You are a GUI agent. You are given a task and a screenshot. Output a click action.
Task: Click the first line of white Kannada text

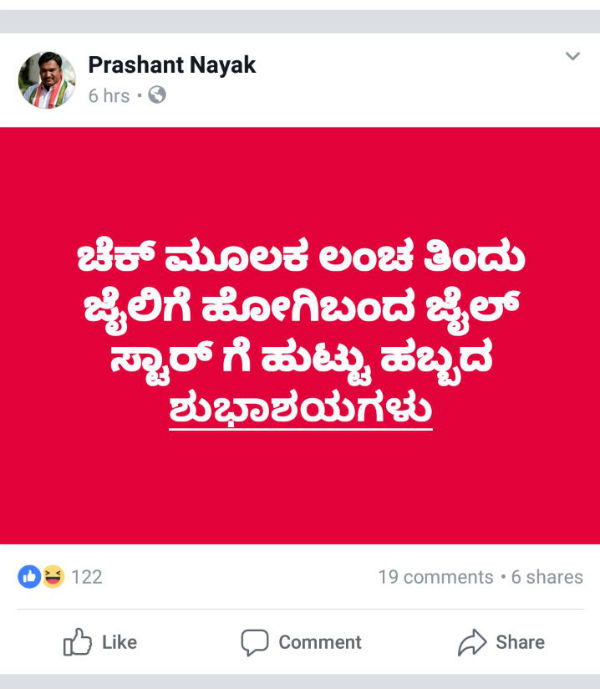click(301, 256)
